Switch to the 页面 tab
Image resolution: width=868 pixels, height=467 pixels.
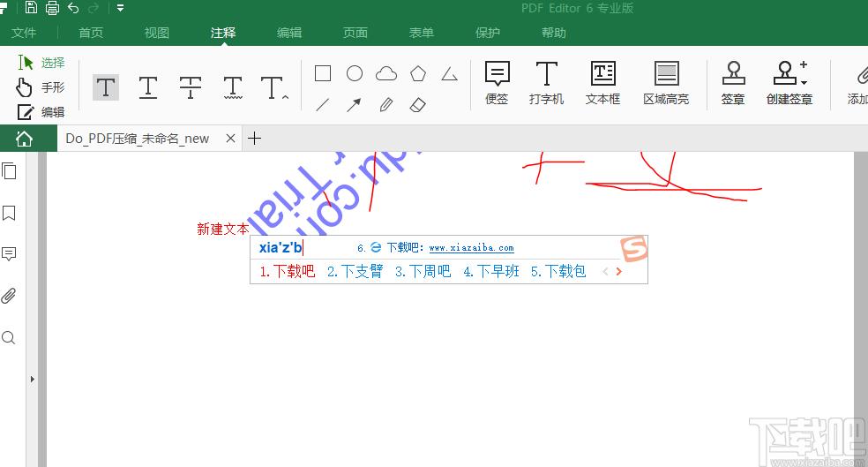click(355, 33)
